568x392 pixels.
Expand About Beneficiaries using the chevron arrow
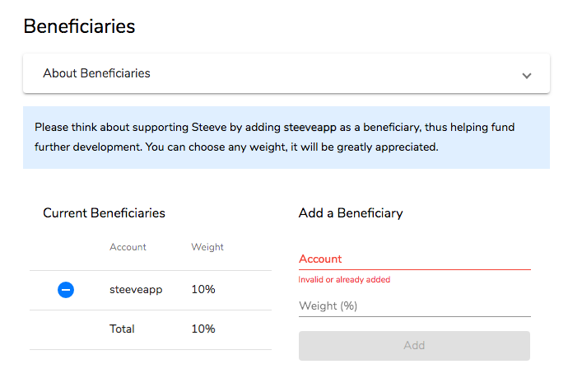pyautogui.click(x=527, y=75)
